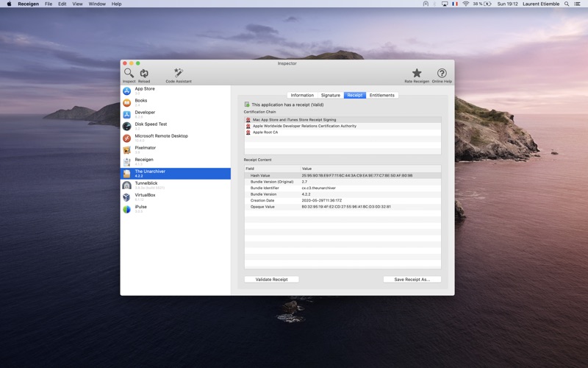Click the Wi-Fi status icon

[x=465, y=4]
